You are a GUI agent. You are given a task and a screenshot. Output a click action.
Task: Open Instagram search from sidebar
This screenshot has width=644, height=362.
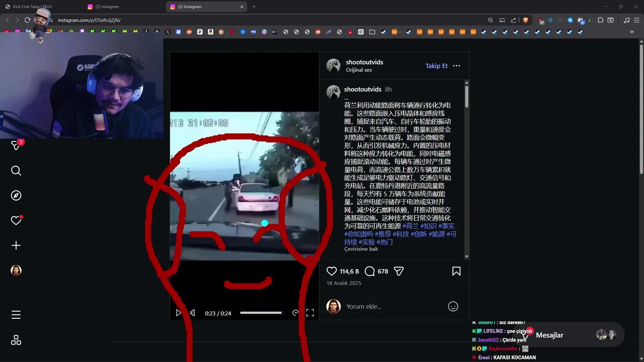[16, 171]
